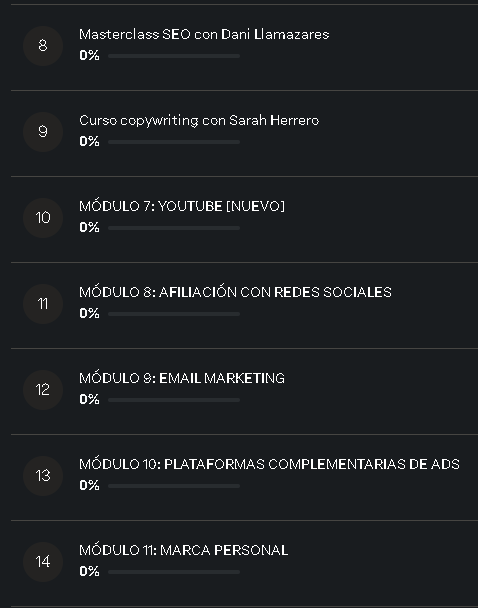This screenshot has width=478, height=608.
Task: Open MÓDULO 8: AFILIACIÓN CON REDES SOCIALES
Action: click(x=235, y=292)
